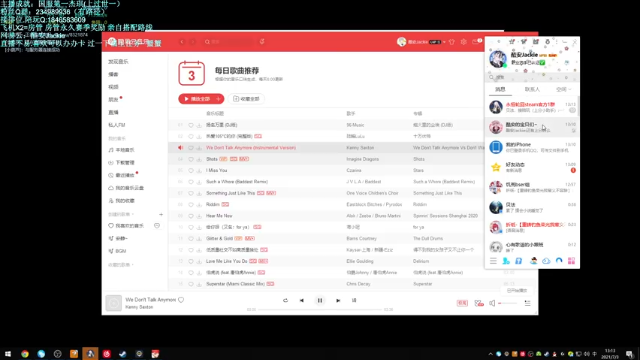Viewport: 640px width, 360px height.
Task: Skip to the next track
Action: pos(338,300)
